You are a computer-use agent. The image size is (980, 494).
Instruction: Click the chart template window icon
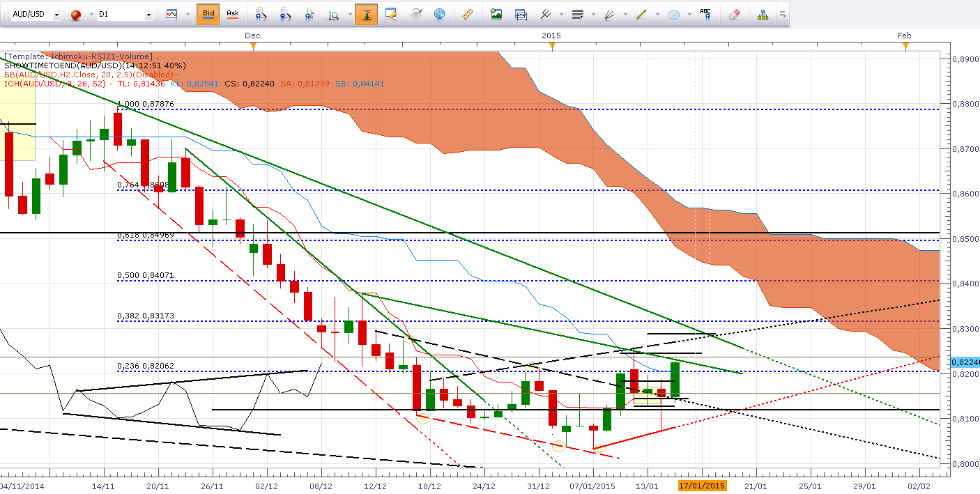pos(520,13)
